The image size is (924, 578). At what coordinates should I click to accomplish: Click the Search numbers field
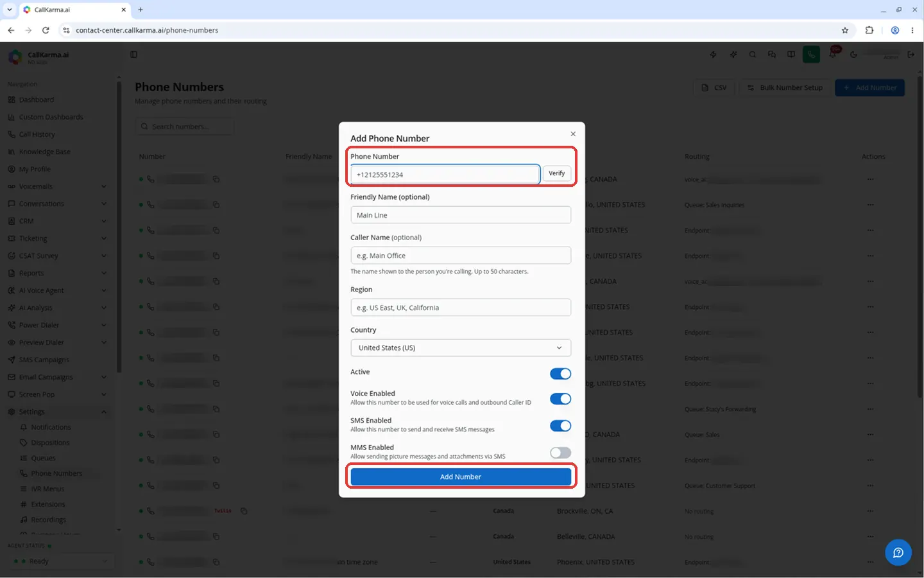pyautogui.click(x=185, y=127)
